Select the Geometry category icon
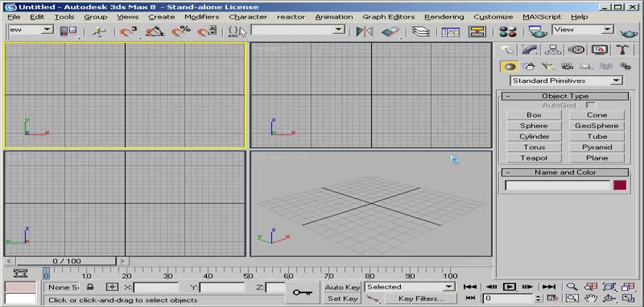Viewport: 644px width, 307px height. click(x=510, y=67)
